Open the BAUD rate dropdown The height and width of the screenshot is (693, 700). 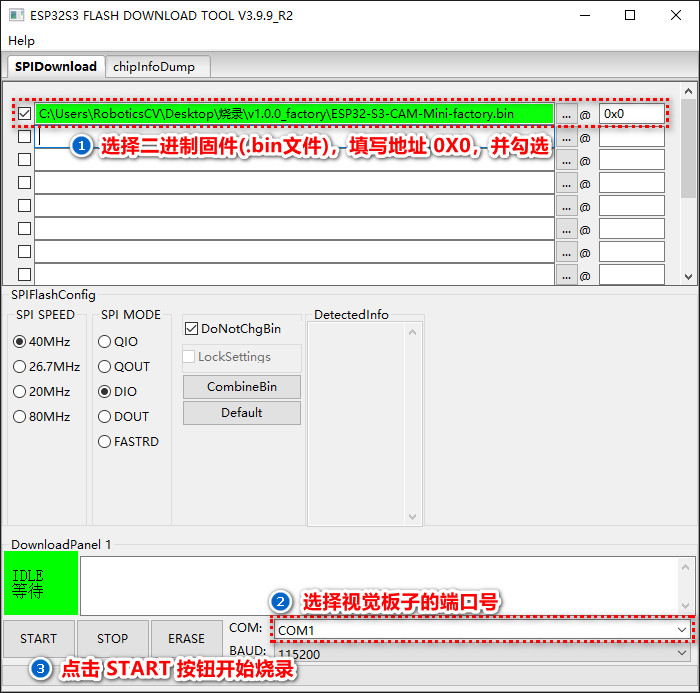pos(482,654)
